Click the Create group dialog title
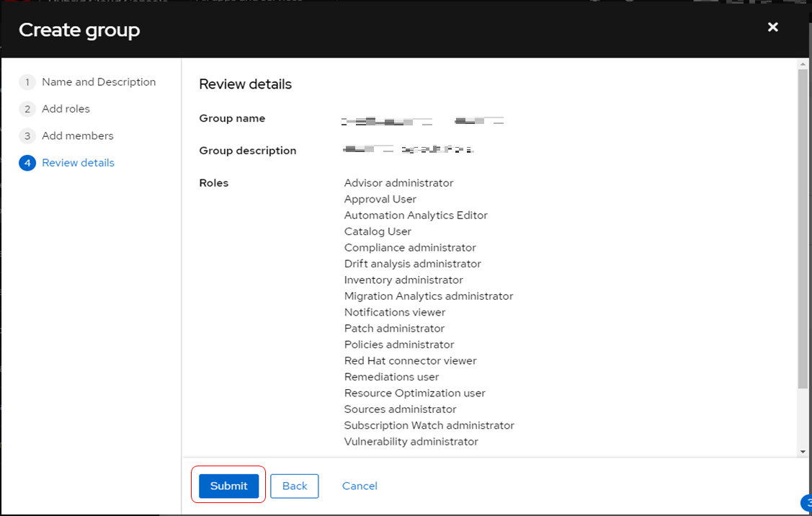The image size is (812, 516). (79, 30)
